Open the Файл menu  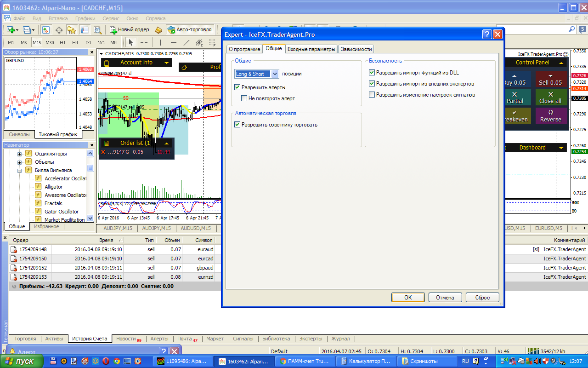[x=19, y=18]
